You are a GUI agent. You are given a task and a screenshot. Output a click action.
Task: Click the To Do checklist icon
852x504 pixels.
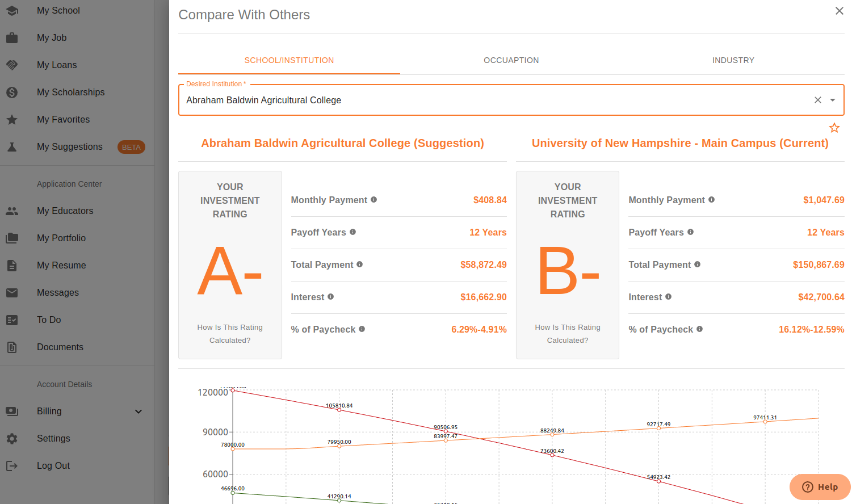point(12,320)
